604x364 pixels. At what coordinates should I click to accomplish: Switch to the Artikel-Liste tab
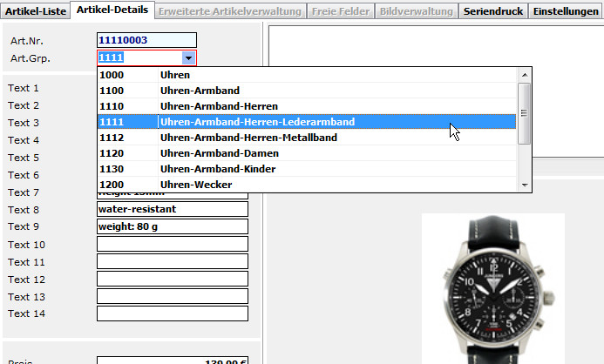35,10
